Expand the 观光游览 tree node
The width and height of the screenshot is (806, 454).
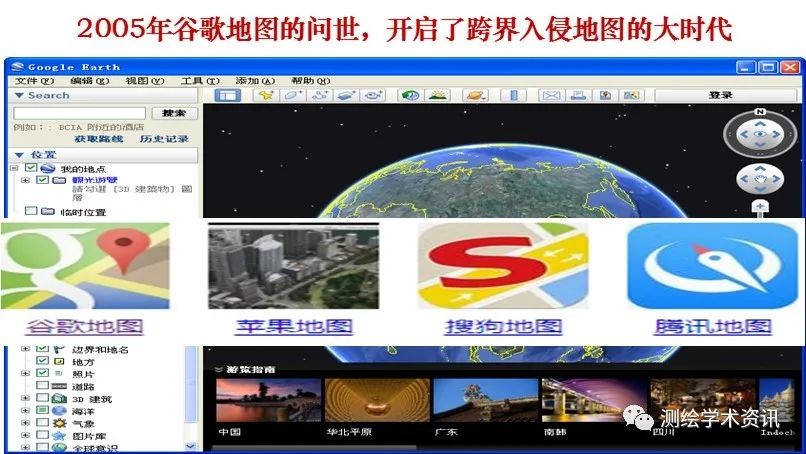[x=25, y=180]
